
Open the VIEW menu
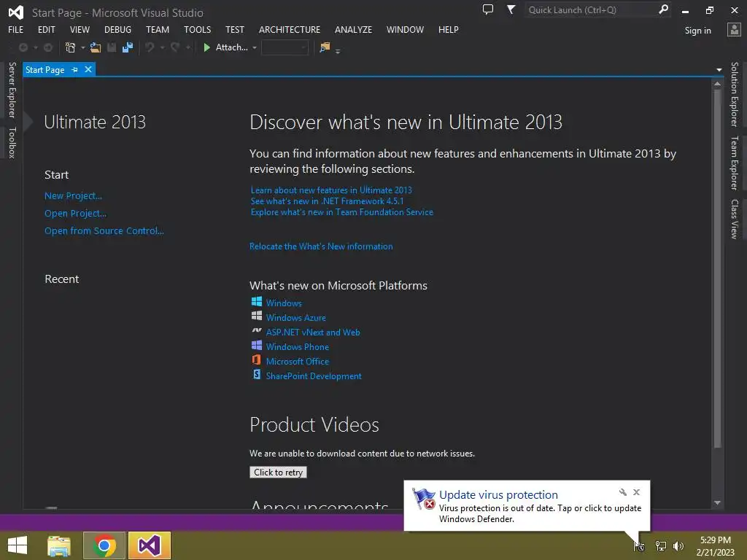coord(80,29)
